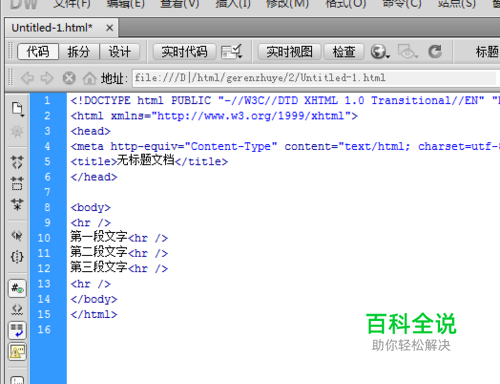Open the Format (格式) menu

[346, 4]
